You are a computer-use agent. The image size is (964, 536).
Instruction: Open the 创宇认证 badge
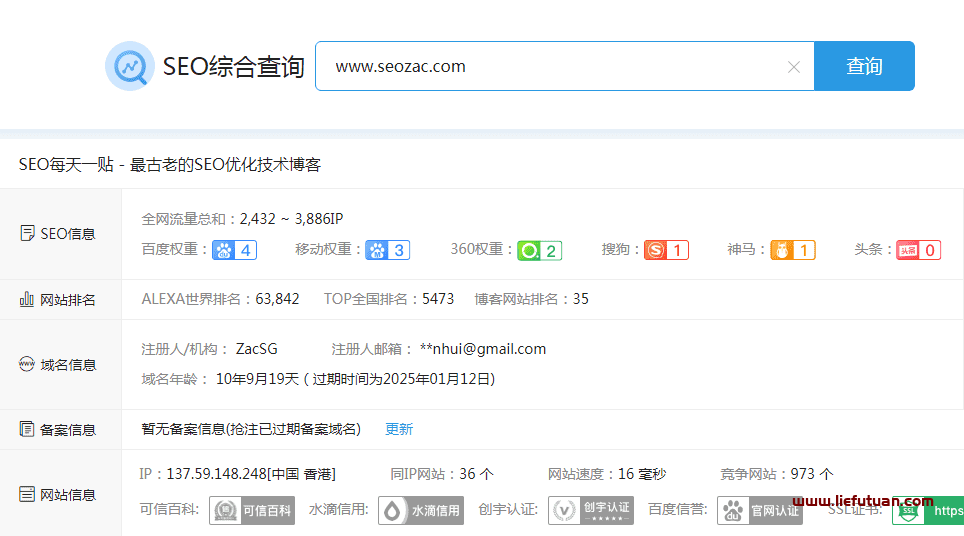point(591,510)
